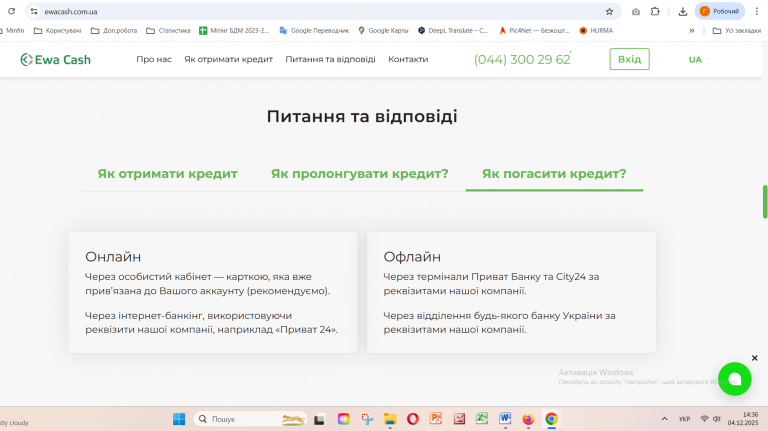This screenshot has width=768, height=431.
Task: Click the Ewa Cash logo
Action: 55,59
